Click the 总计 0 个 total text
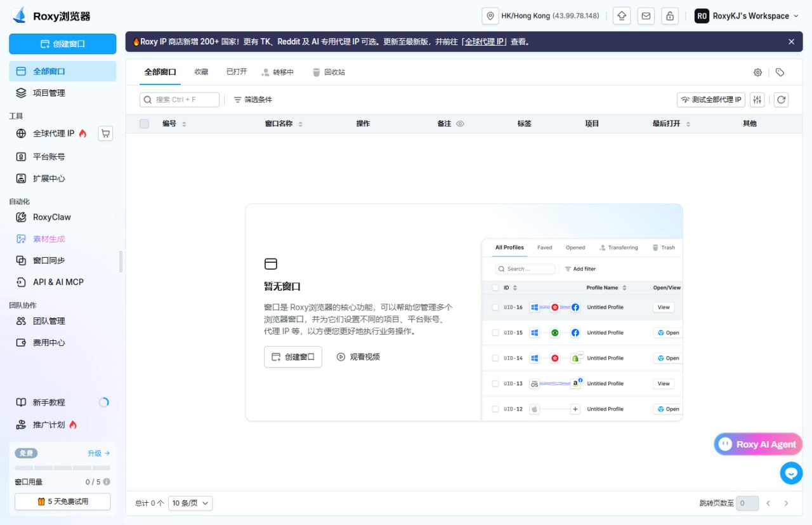Image resolution: width=812 pixels, height=525 pixels. pos(149,503)
